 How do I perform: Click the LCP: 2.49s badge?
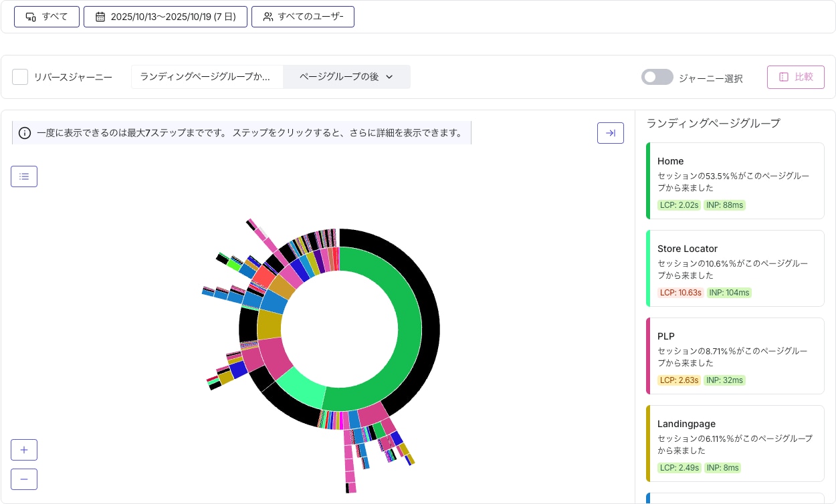[680, 468]
